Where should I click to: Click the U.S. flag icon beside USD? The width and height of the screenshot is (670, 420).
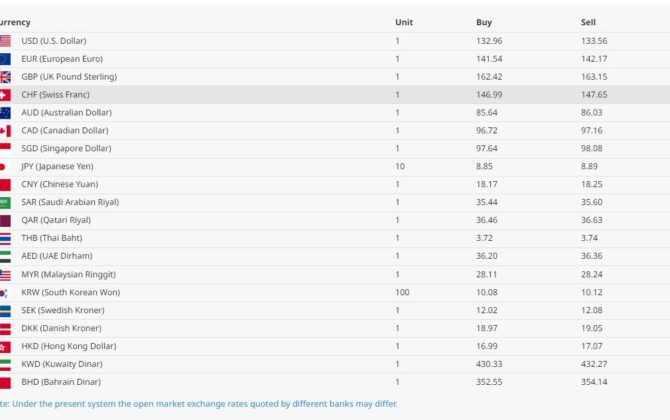pyautogui.click(x=5, y=41)
